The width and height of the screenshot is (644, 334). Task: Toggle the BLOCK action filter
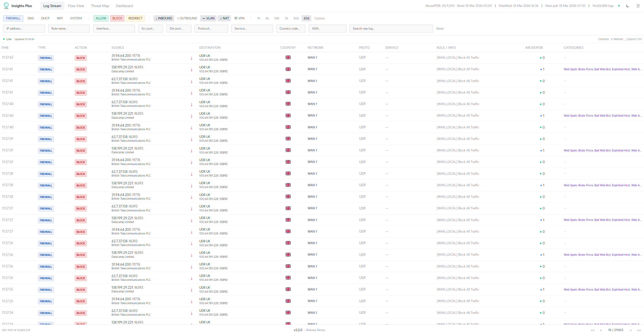click(117, 18)
